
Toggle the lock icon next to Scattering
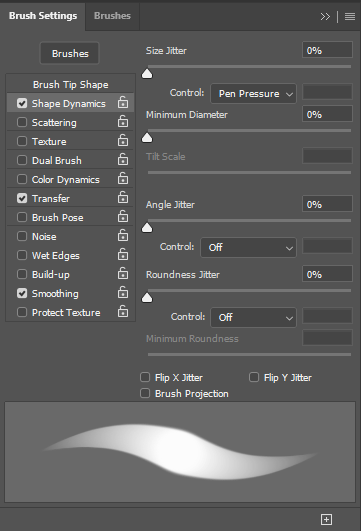123,121
